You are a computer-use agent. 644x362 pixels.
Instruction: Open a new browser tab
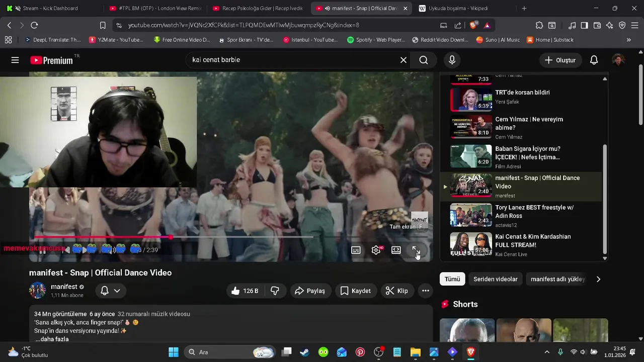[x=524, y=9]
